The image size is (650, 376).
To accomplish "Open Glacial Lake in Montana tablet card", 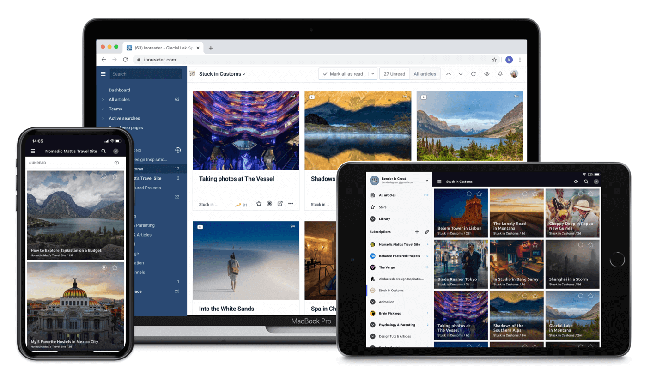I will click(573, 315).
